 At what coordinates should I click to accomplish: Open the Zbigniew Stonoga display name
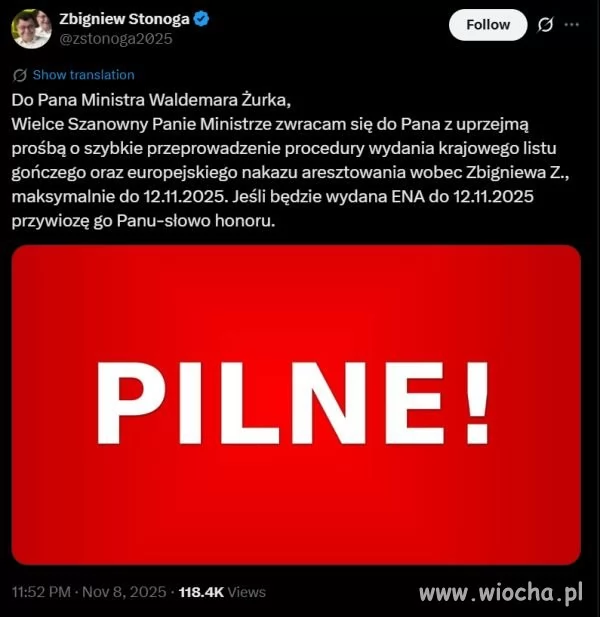[x=124, y=19]
